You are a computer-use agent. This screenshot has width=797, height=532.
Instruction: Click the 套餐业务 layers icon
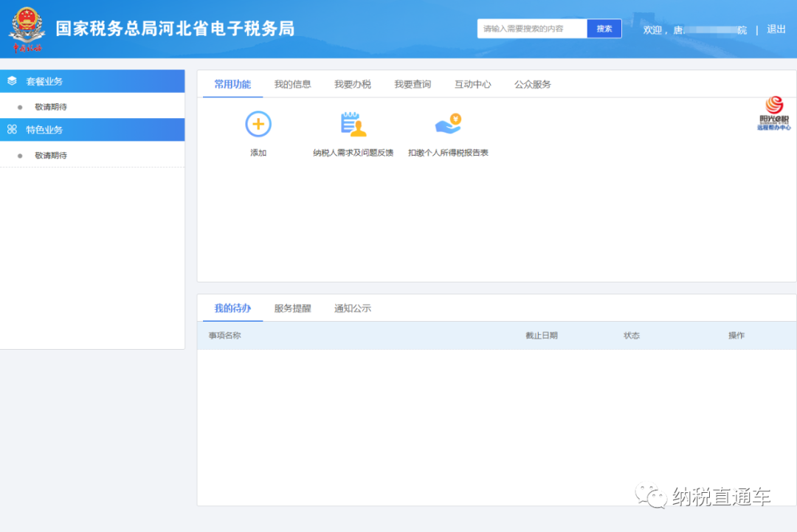click(x=13, y=80)
